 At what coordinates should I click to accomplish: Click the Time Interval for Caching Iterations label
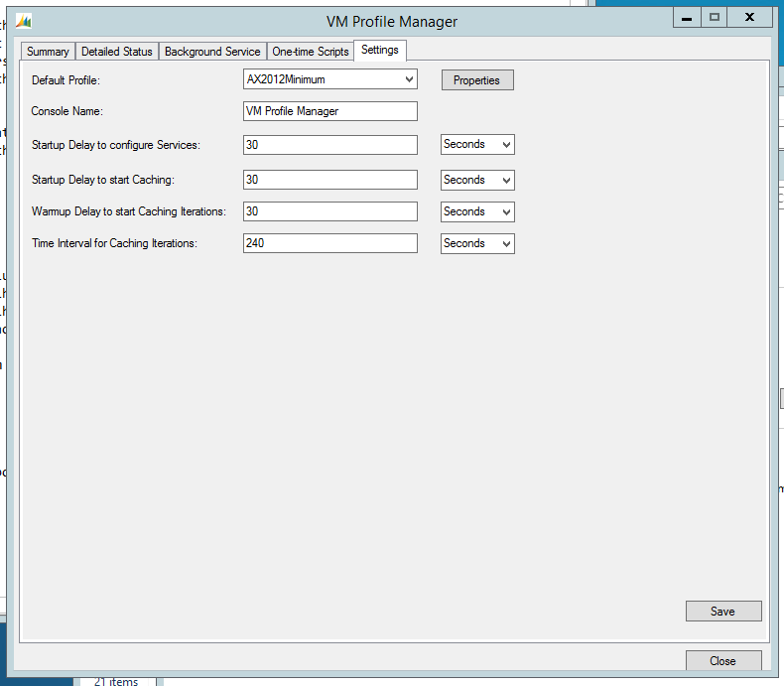click(114, 243)
